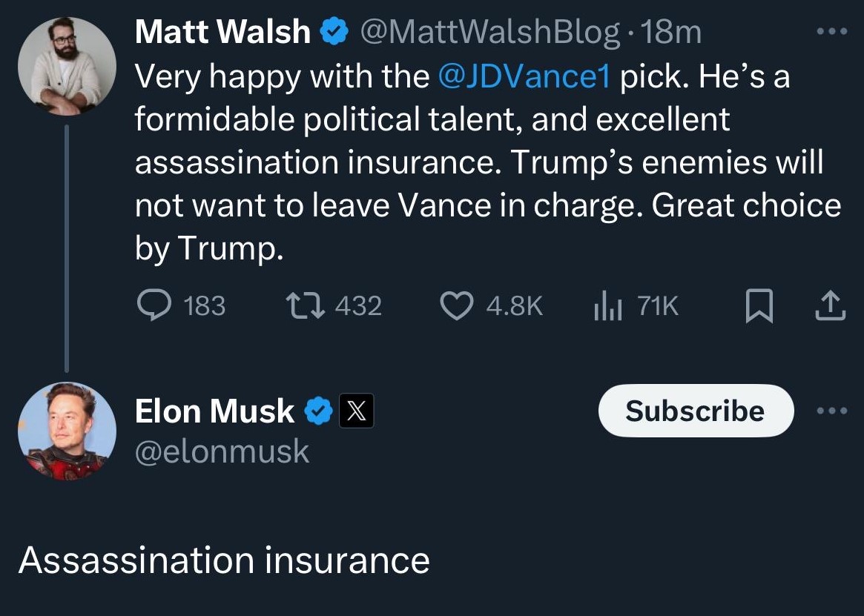Open Matt Walsh's profile picture
Image resolution: width=864 pixels, height=616 pixels.
(x=67, y=66)
